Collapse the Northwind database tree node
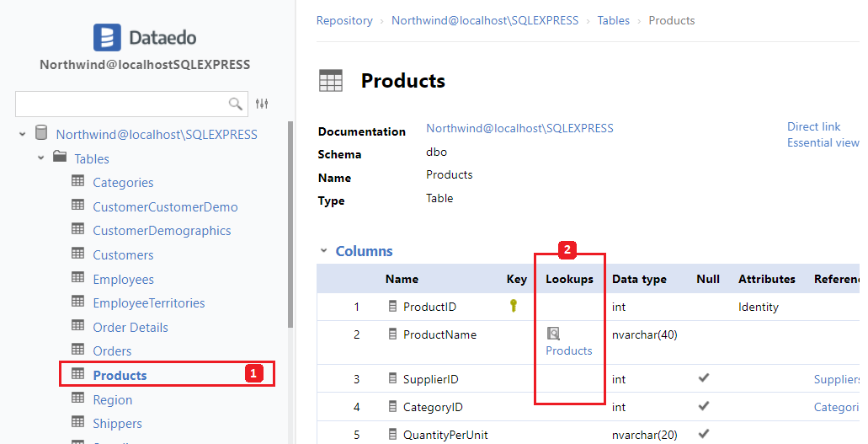This screenshot has height=444, width=868. [x=22, y=134]
